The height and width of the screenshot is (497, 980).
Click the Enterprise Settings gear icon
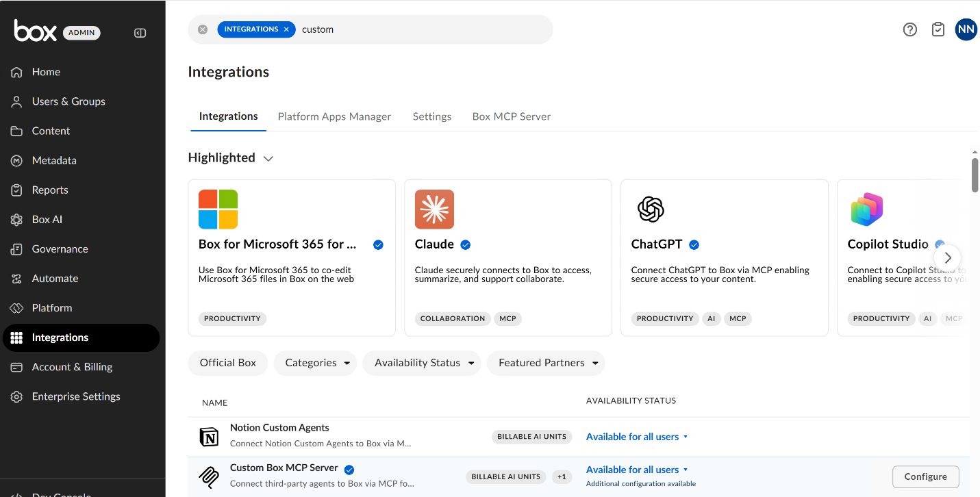coord(17,396)
